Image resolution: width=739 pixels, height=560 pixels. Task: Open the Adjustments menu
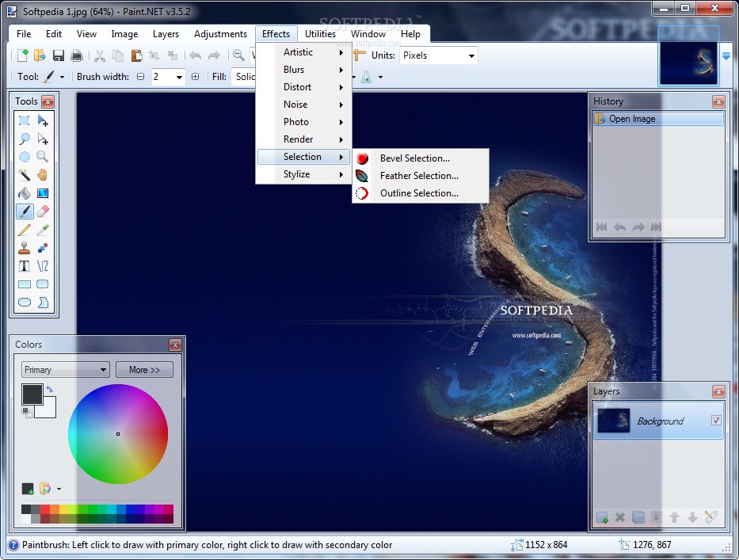pos(220,34)
